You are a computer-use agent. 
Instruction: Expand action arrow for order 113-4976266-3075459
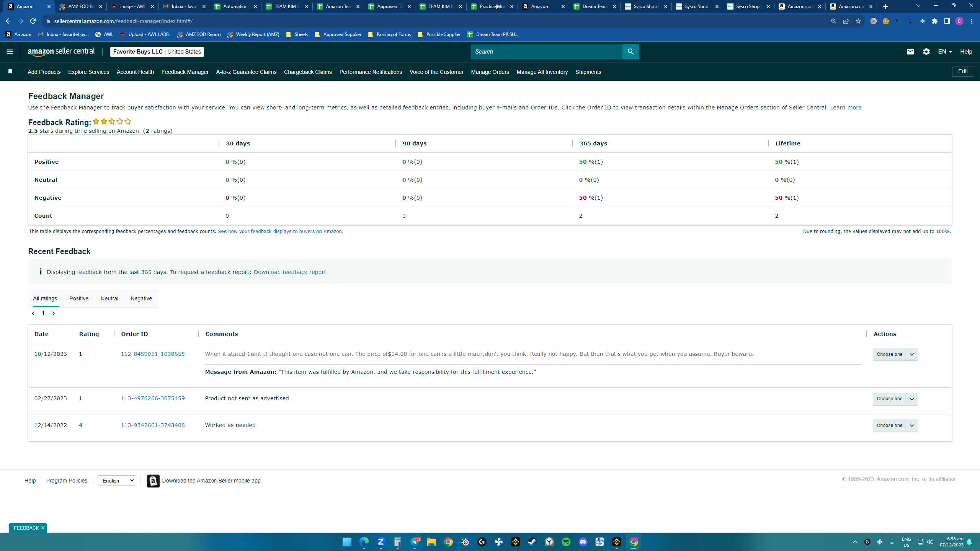click(912, 399)
